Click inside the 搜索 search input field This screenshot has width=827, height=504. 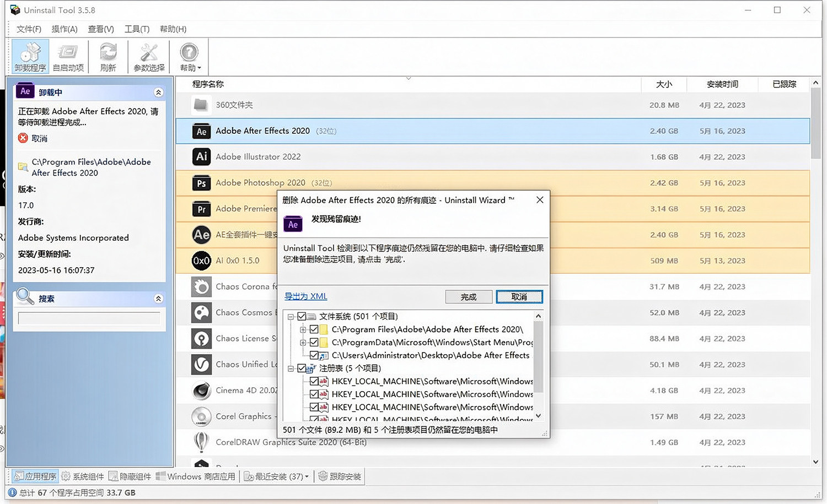tap(89, 318)
